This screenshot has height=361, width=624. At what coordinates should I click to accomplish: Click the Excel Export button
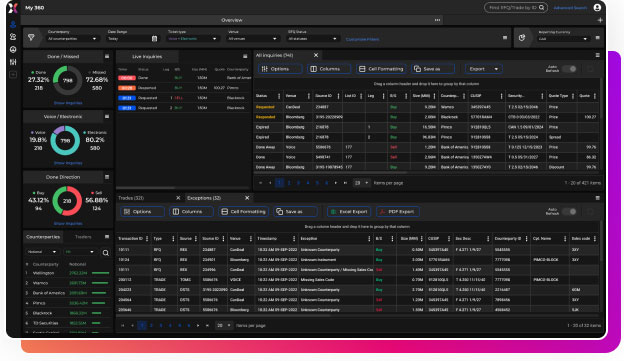coord(349,212)
